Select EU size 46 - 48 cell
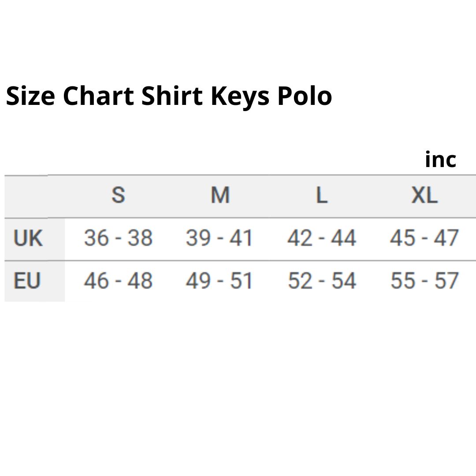This screenshot has height=476, width=476. 118,280
